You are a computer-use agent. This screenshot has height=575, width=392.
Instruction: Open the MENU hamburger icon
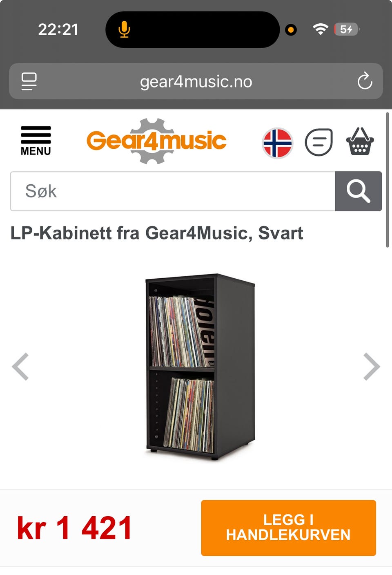(36, 141)
